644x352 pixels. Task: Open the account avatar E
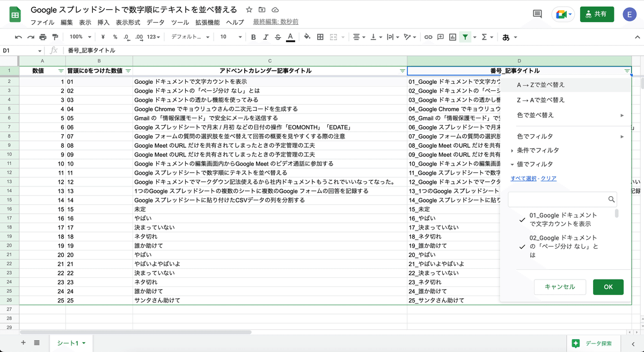coord(630,15)
